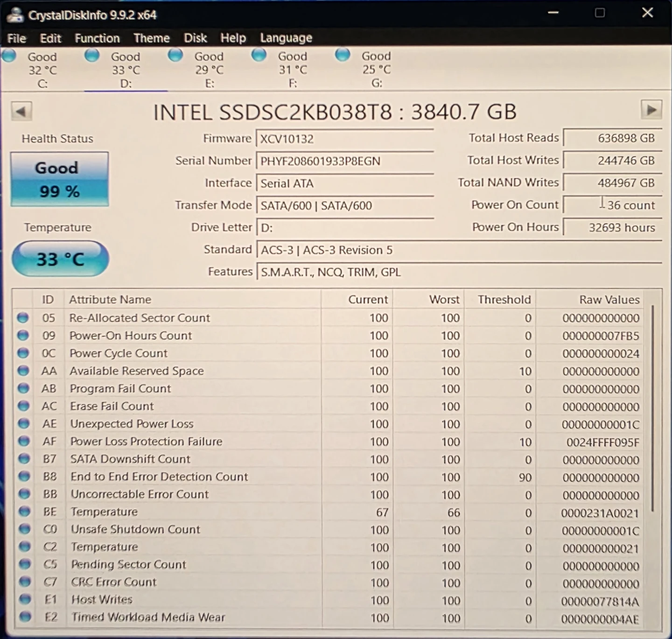Click the Worst column header
This screenshot has width=672, height=639.
click(428, 299)
